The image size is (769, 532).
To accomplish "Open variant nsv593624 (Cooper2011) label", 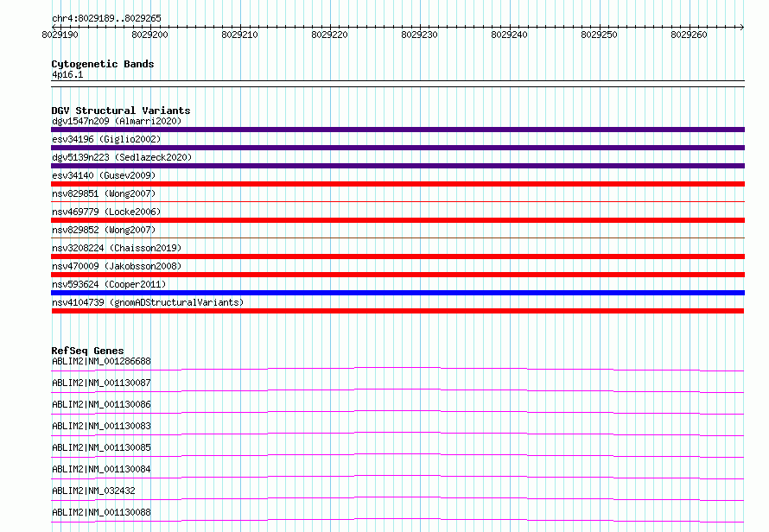I will coord(109,284).
